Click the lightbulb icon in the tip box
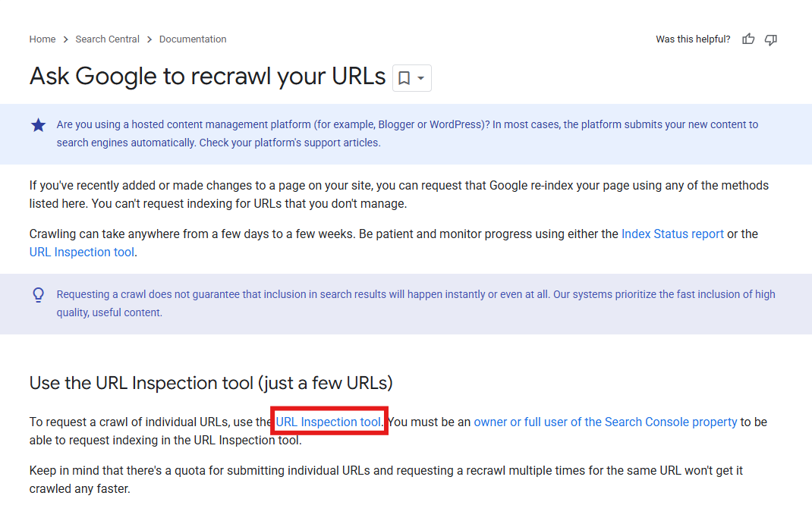This screenshot has height=524, width=812. [x=38, y=295]
